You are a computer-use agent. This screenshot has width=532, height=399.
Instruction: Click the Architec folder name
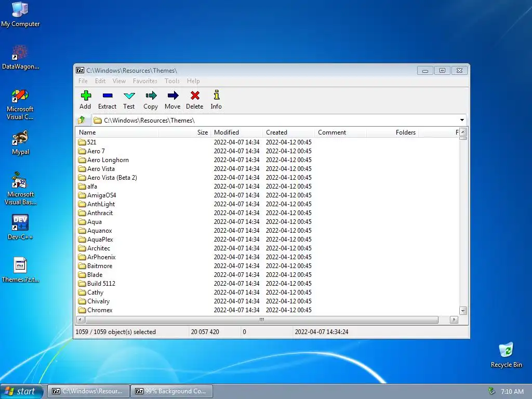(98, 248)
